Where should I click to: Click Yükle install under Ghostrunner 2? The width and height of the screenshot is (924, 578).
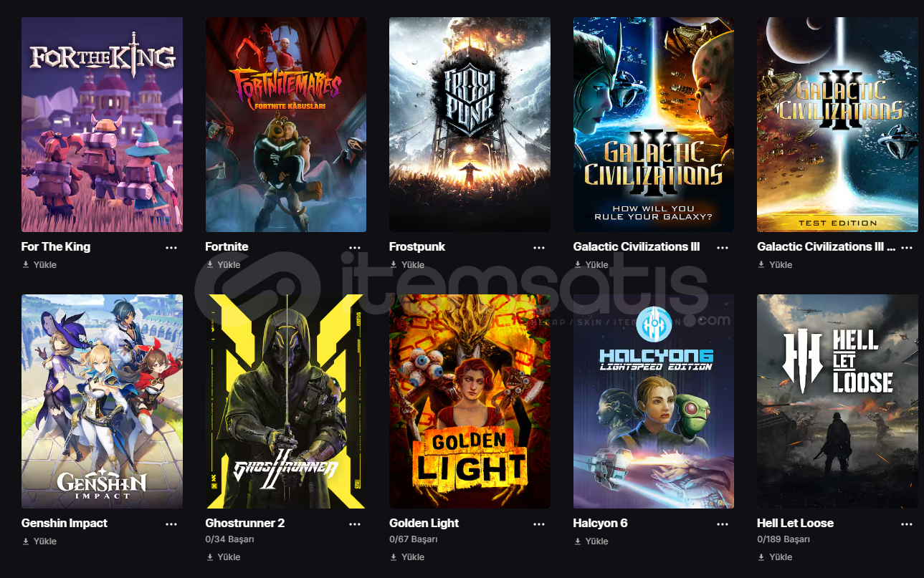[223, 557]
